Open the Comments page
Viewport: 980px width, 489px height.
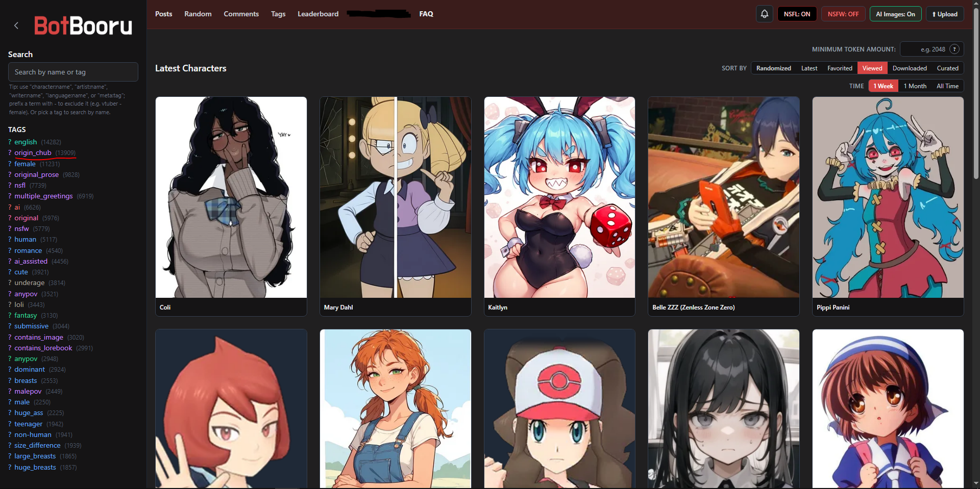[x=241, y=14]
